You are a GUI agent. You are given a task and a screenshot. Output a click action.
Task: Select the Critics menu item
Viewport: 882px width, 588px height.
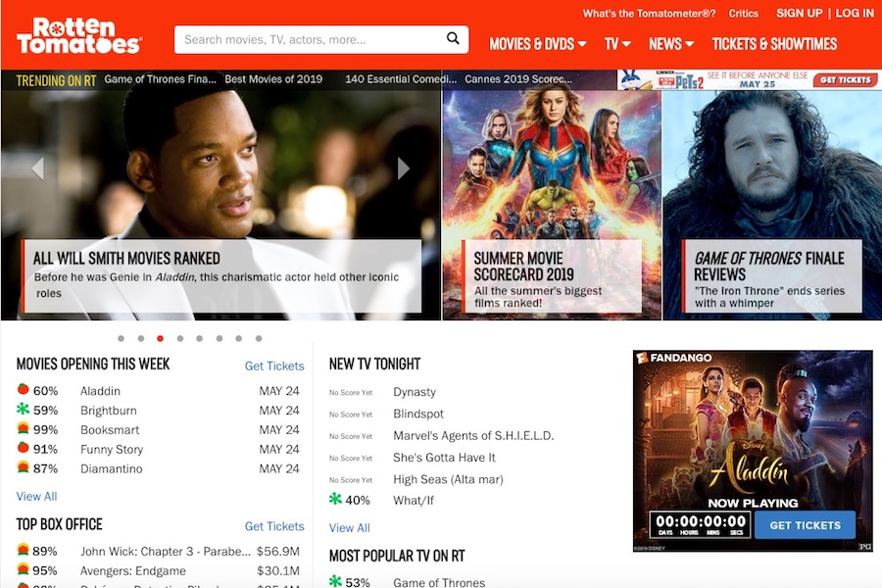(x=744, y=13)
